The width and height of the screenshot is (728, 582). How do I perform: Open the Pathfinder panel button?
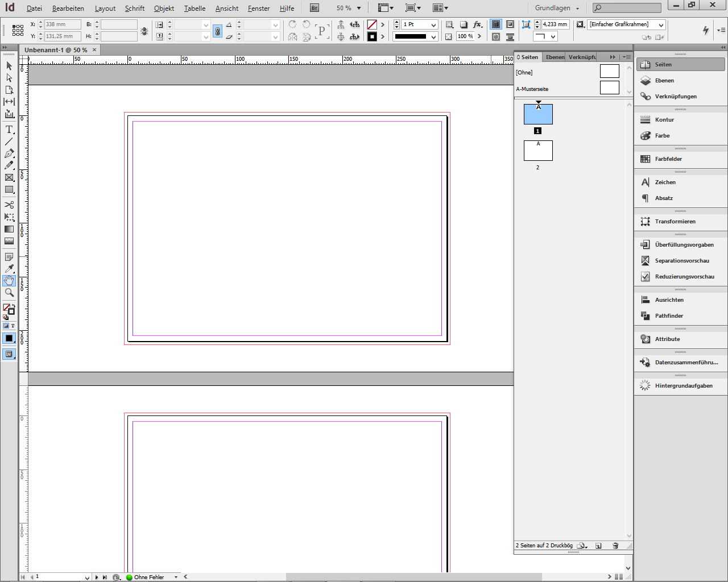[x=669, y=316]
